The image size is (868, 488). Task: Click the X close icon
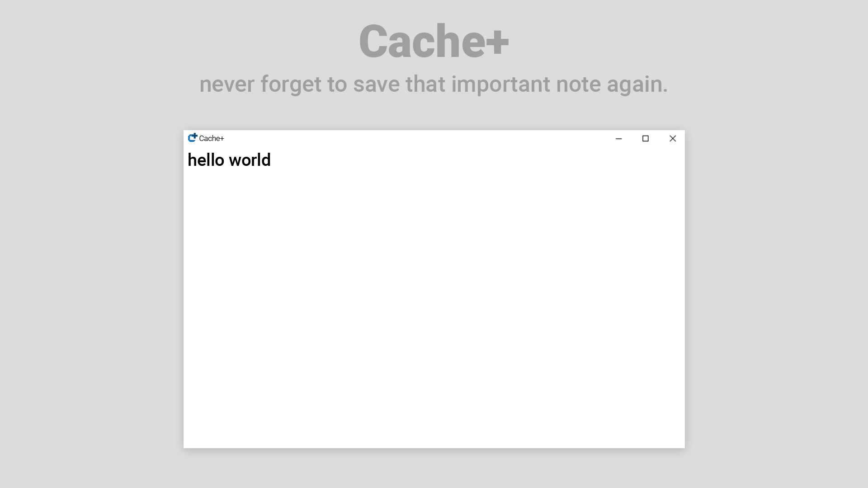(673, 139)
